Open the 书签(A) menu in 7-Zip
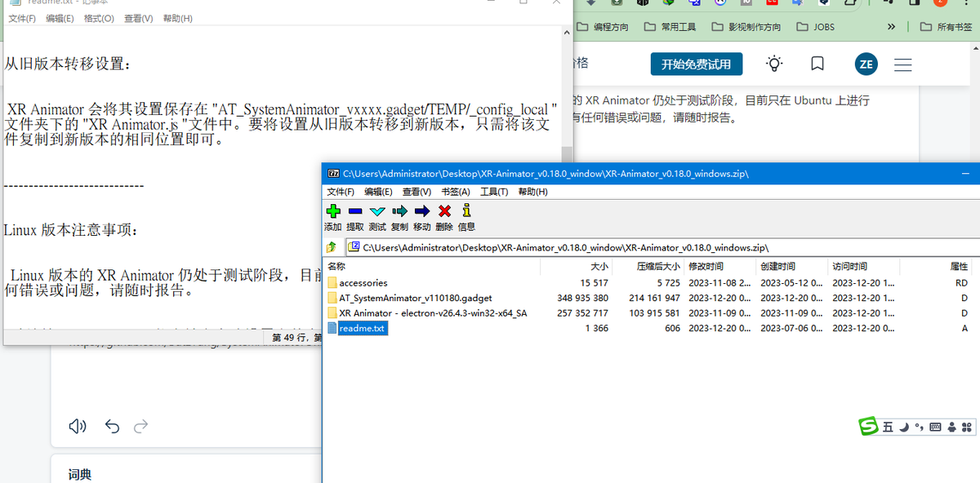 coord(456,192)
